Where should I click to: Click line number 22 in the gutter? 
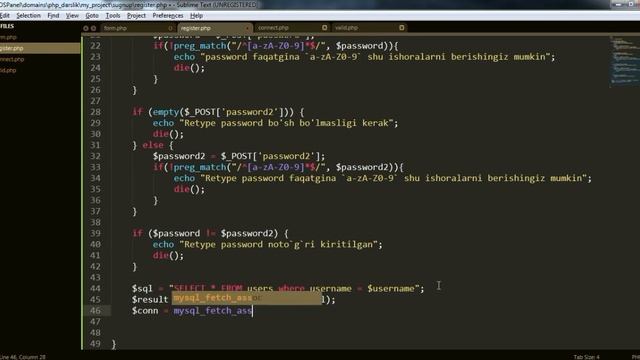click(96, 46)
